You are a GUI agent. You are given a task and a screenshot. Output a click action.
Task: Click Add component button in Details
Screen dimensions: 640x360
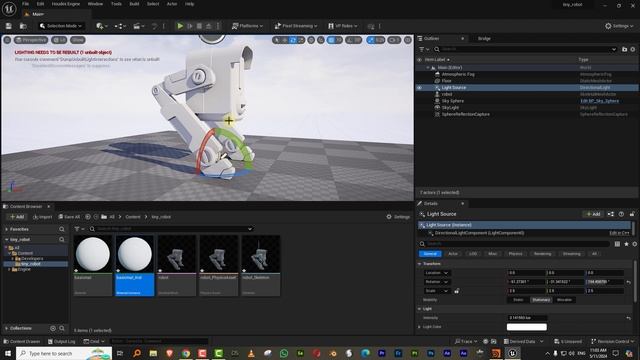pyautogui.click(x=593, y=214)
